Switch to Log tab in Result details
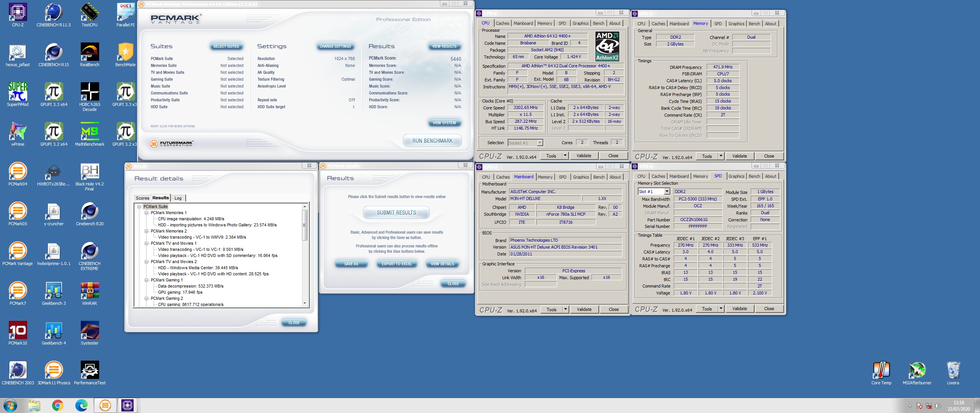 178,198
